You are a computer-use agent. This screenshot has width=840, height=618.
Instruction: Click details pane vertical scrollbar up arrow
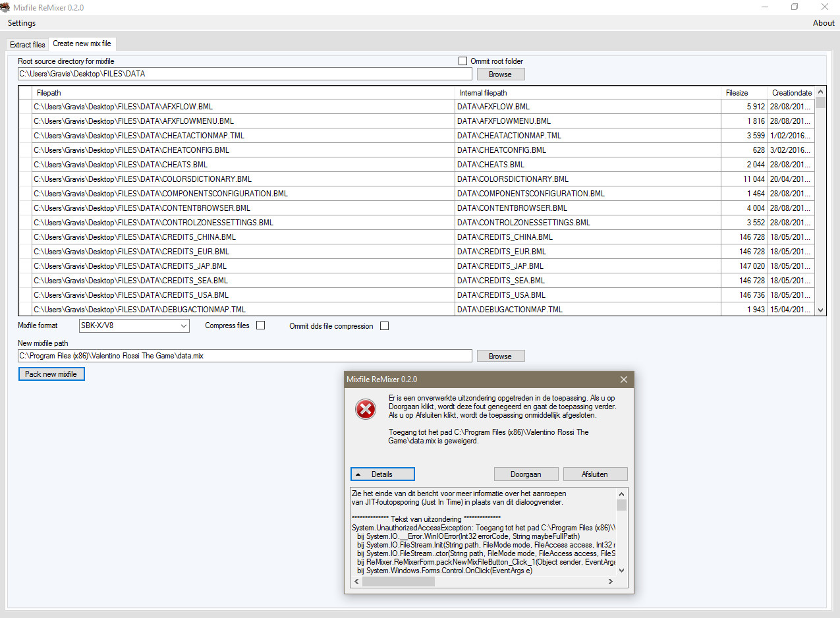622,493
